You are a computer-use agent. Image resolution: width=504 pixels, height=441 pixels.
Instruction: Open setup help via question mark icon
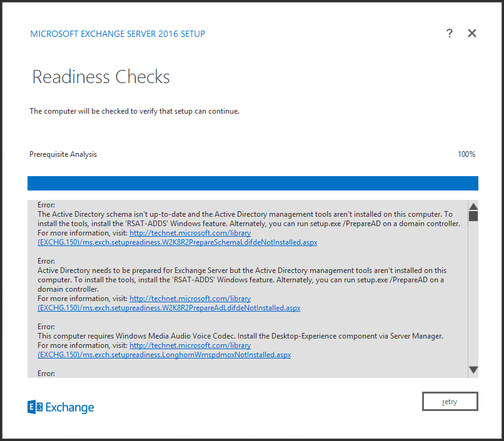click(450, 33)
